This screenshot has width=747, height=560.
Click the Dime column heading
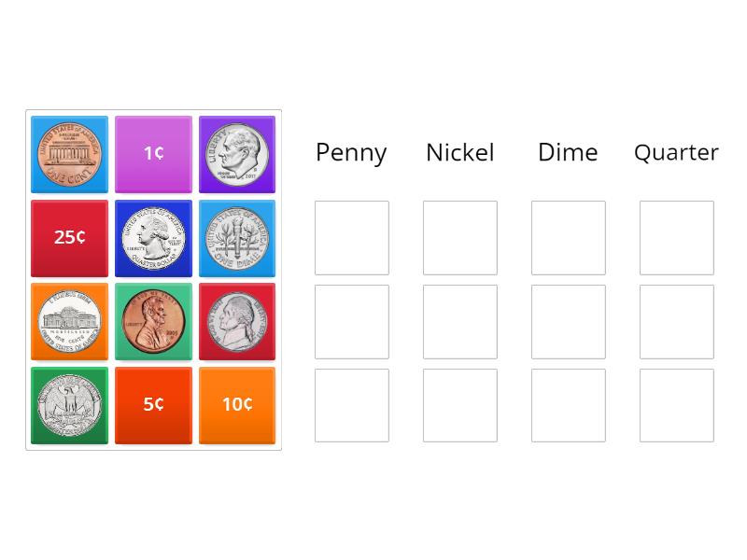coord(568,152)
